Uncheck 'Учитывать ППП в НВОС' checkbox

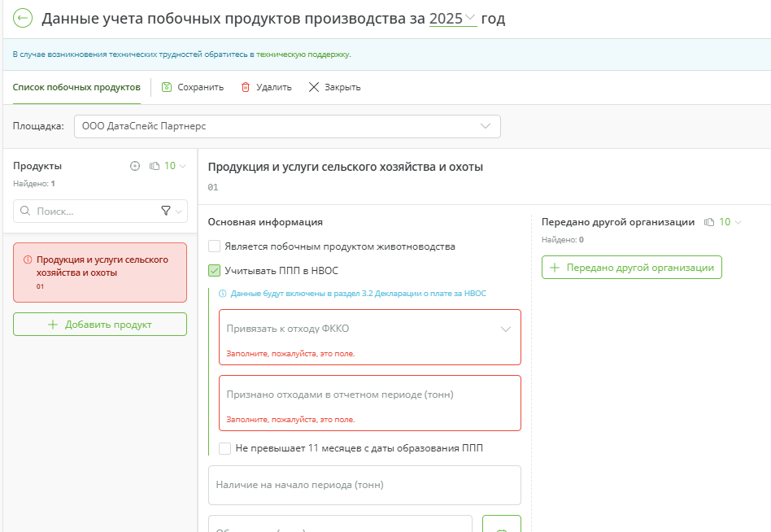tap(215, 271)
